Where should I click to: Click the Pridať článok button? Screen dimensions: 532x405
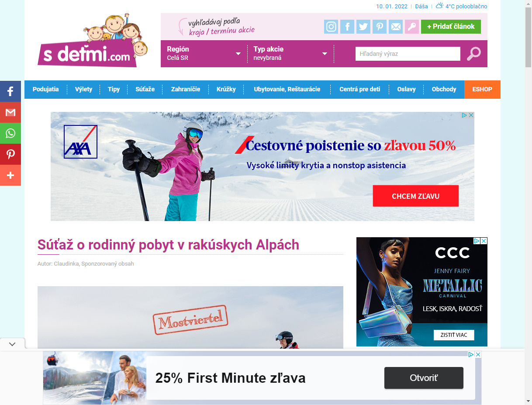pos(451,27)
